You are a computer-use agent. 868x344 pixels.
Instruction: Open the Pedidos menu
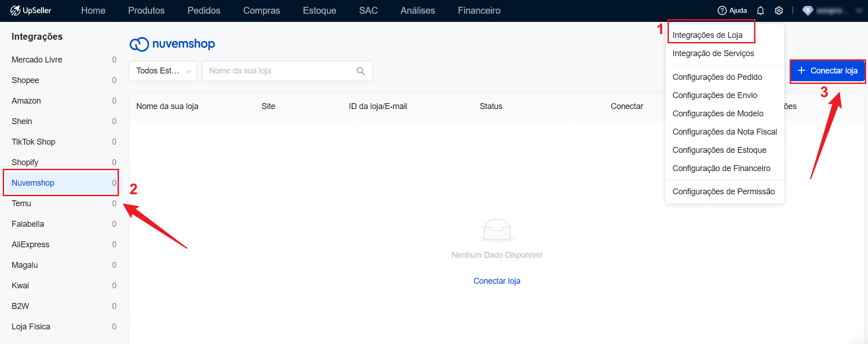pyautogui.click(x=204, y=10)
